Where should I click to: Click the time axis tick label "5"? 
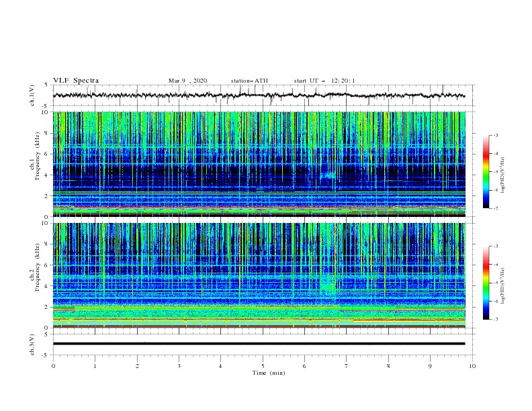(x=263, y=366)
